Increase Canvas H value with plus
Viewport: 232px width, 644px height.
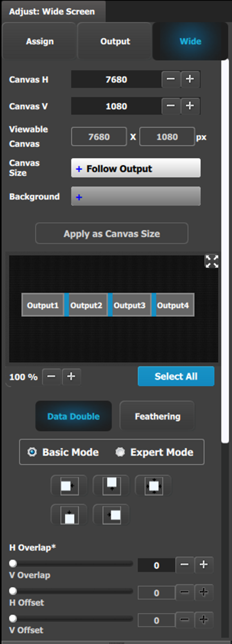point(190,79)
